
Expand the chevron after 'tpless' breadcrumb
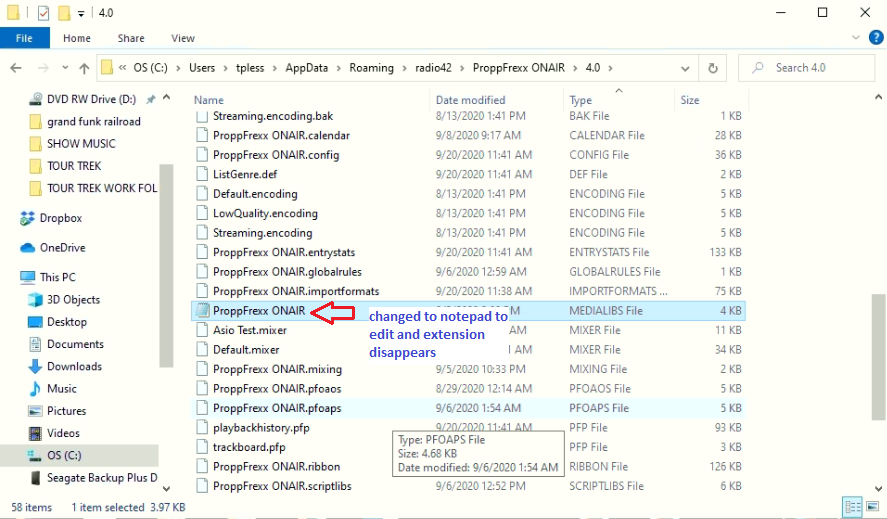click(x=274, y=68)
